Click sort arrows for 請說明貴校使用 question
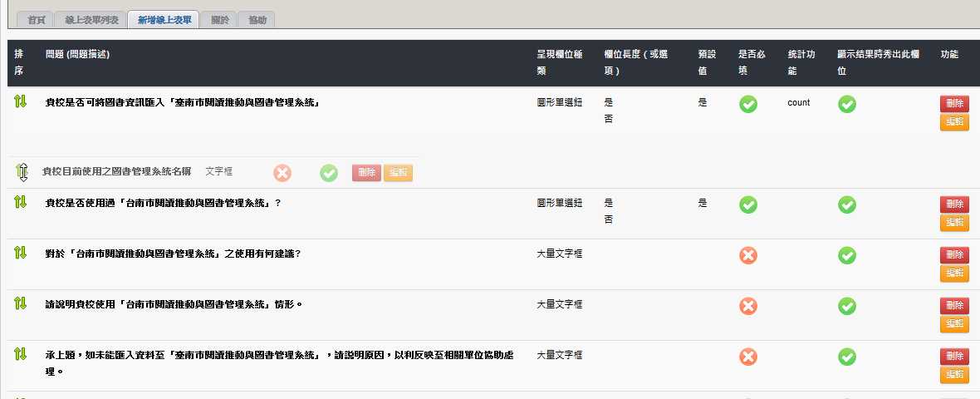Viewport: 980px width, 399px height. pos(21,303)
